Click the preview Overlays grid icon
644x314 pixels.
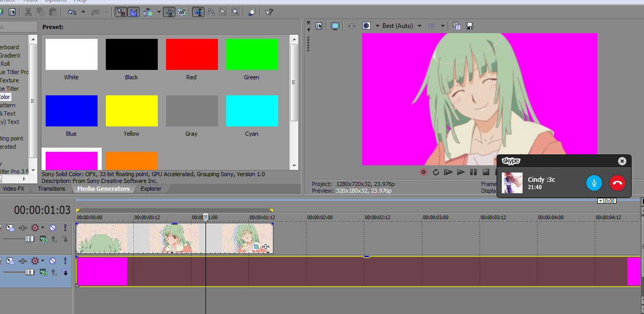click(433, 25)
